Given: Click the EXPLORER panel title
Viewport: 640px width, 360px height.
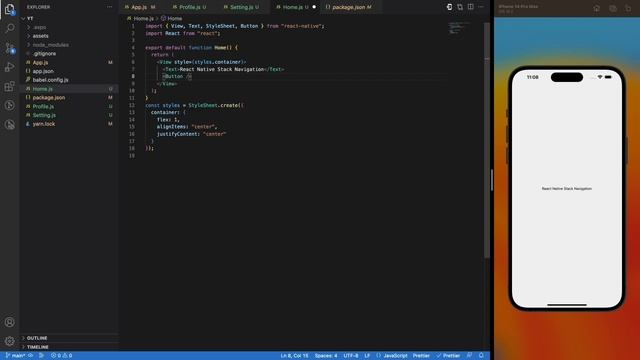Looking at the screenshot, I should point(38,7).
